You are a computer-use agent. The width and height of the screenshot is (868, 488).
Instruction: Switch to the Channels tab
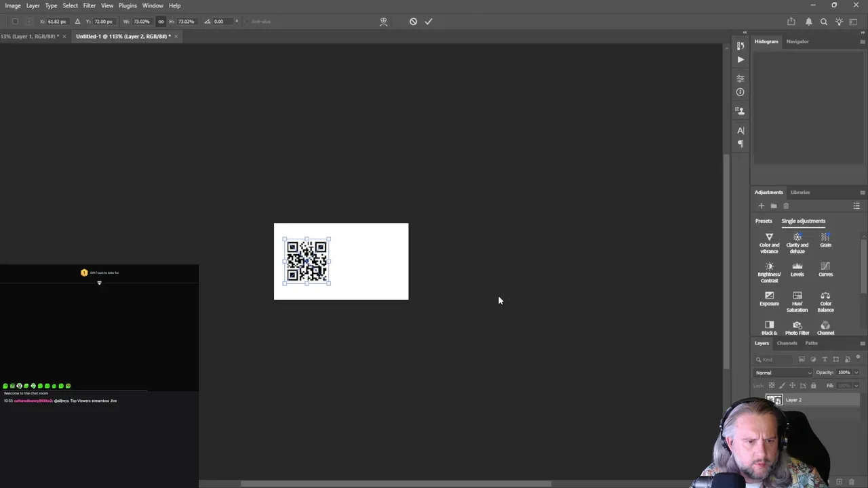coord(787,343)
